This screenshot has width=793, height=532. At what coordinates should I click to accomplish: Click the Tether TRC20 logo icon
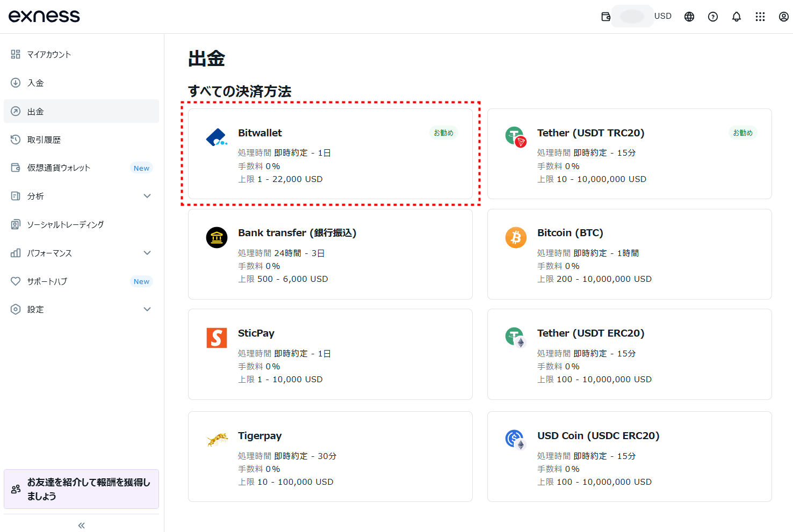516,137
